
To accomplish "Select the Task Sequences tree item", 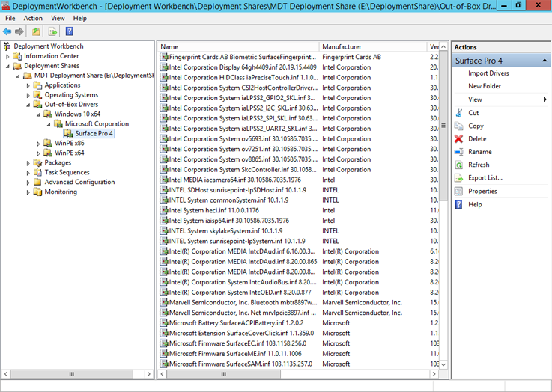I will pyautogui.click(x=67, y=172).
